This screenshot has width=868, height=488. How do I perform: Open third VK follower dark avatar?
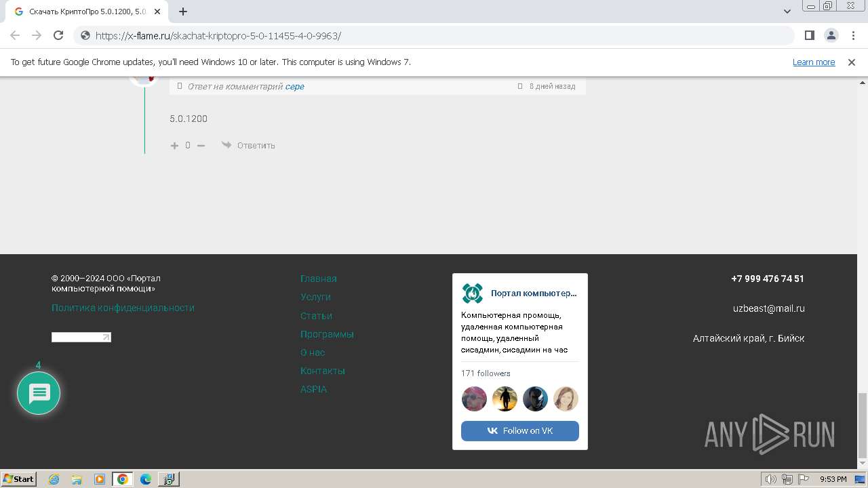click(x=535, y=399)
